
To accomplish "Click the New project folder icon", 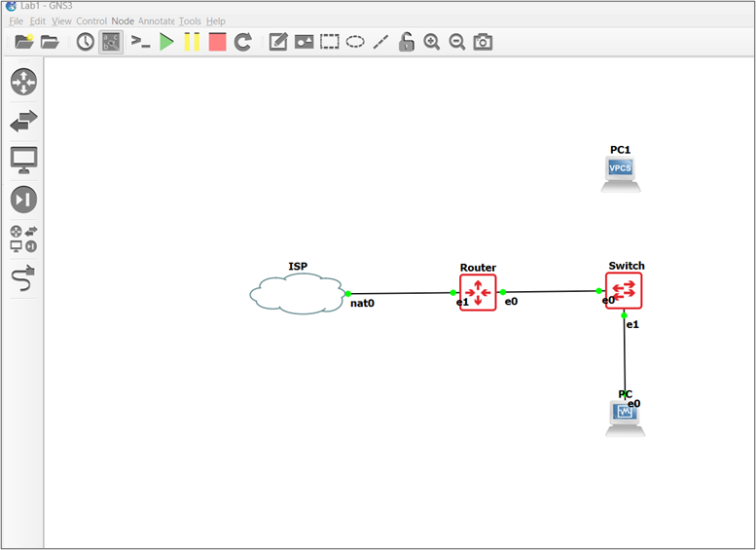I will (x=24, y=42).
